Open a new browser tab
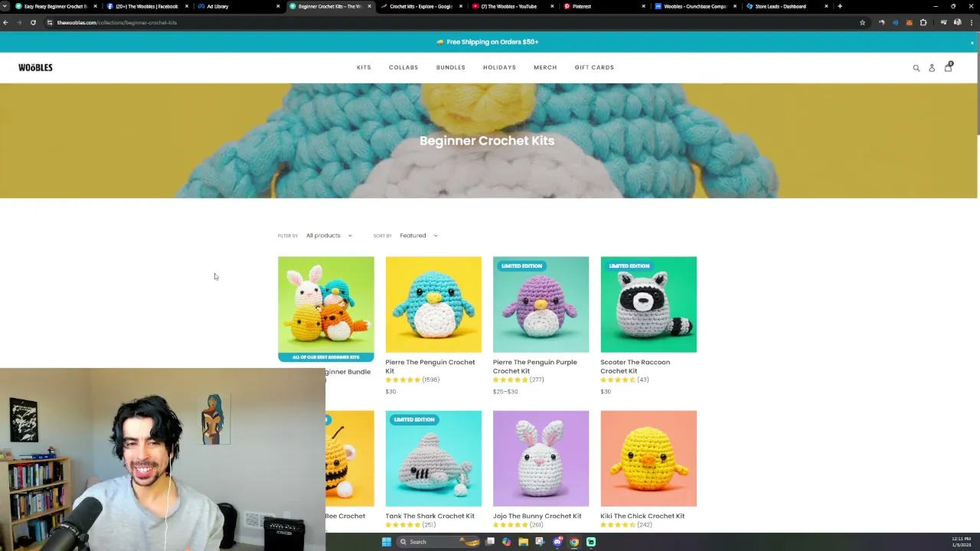This screenshot has width=980, height=551. [x=840, y=6]
